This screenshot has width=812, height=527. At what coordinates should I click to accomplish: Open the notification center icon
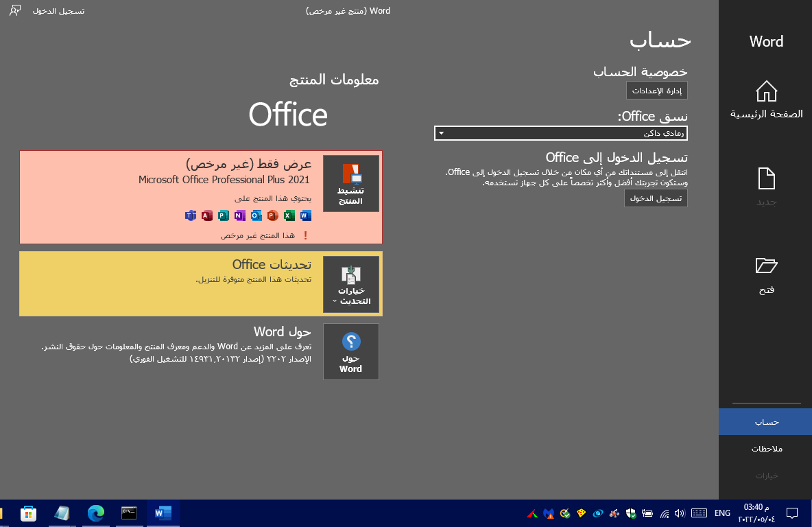[x=792, y=513]
